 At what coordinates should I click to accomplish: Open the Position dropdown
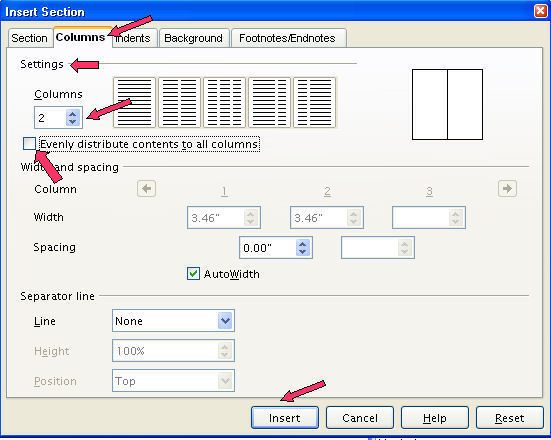point(225,381)
